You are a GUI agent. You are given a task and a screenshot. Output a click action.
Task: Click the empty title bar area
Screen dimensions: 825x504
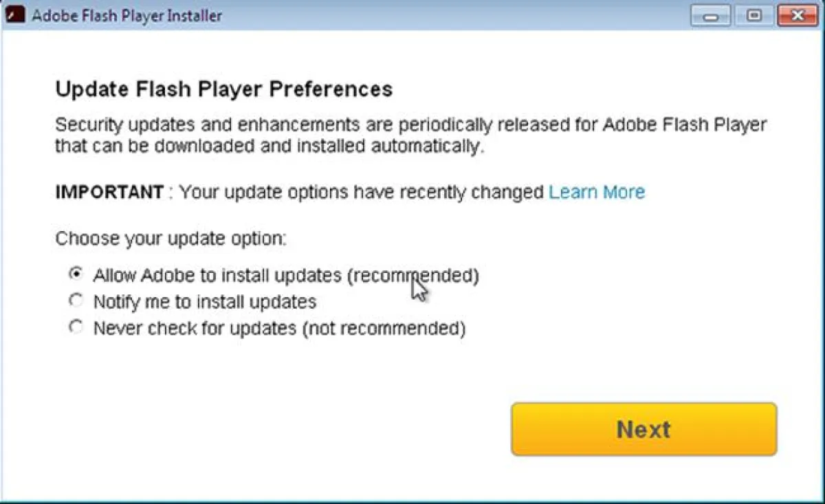454,15
